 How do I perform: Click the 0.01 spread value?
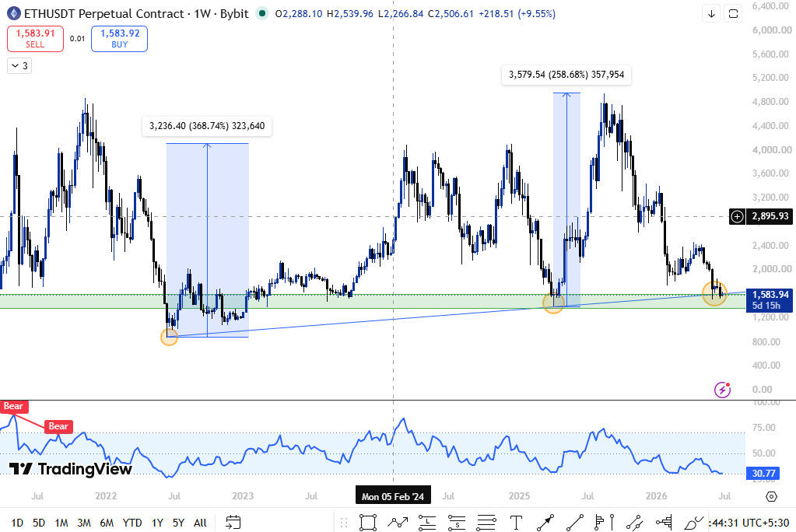coord(77,39)
